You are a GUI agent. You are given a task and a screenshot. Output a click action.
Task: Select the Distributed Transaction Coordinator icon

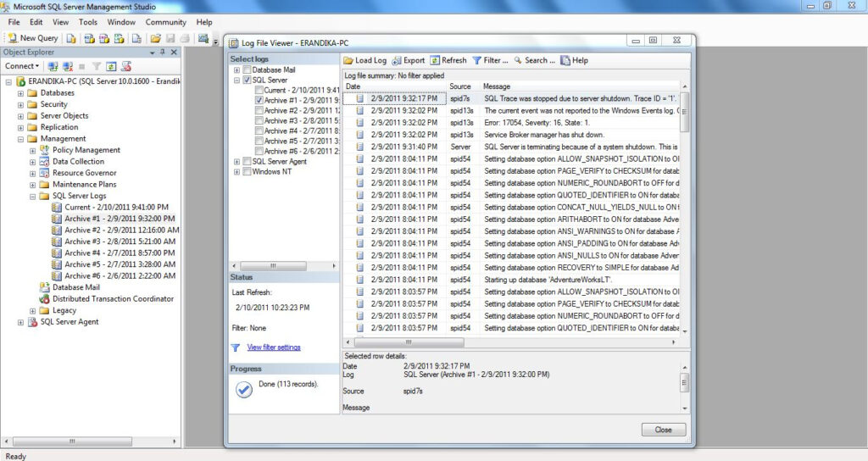(x=44, y=299)
